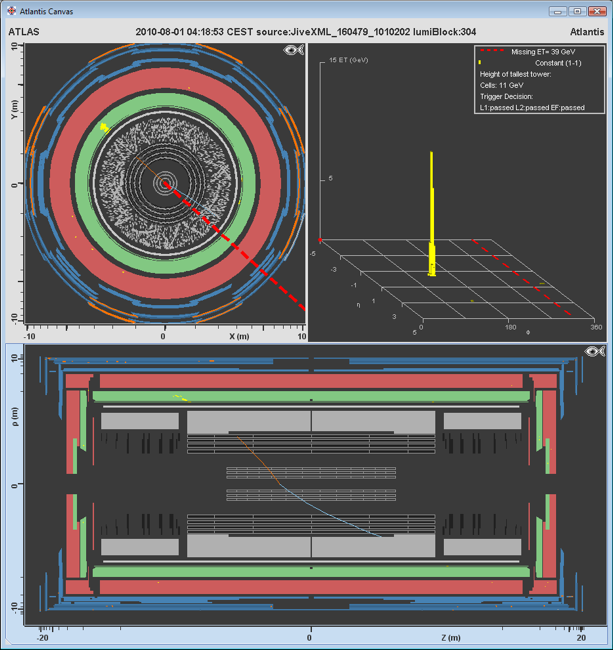Viewport: 613px width, 650px height.
Task: Click the yellow Constant marker in legend
Action: click(480, 63)
